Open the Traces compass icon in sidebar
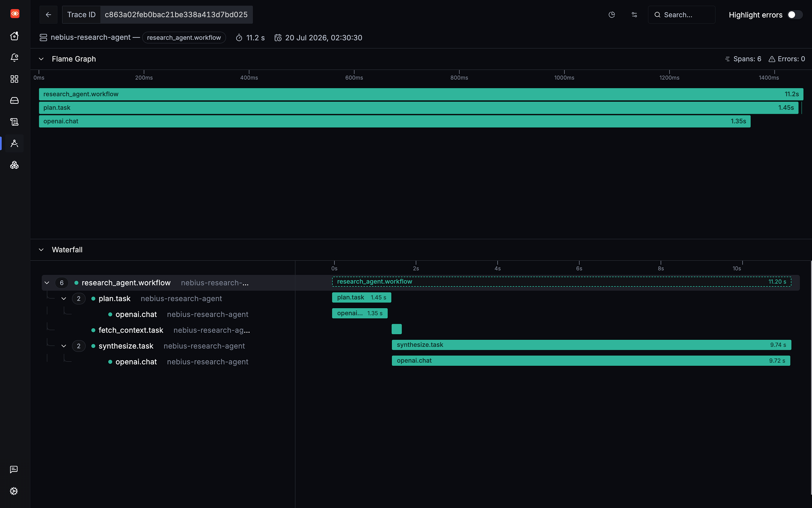 [x=14, y=143]
